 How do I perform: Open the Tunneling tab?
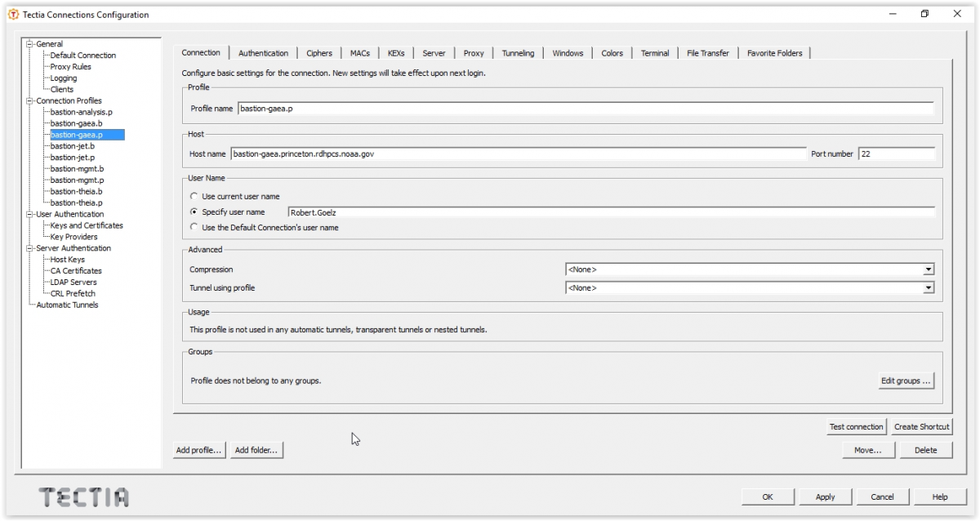tap(518, 53)
